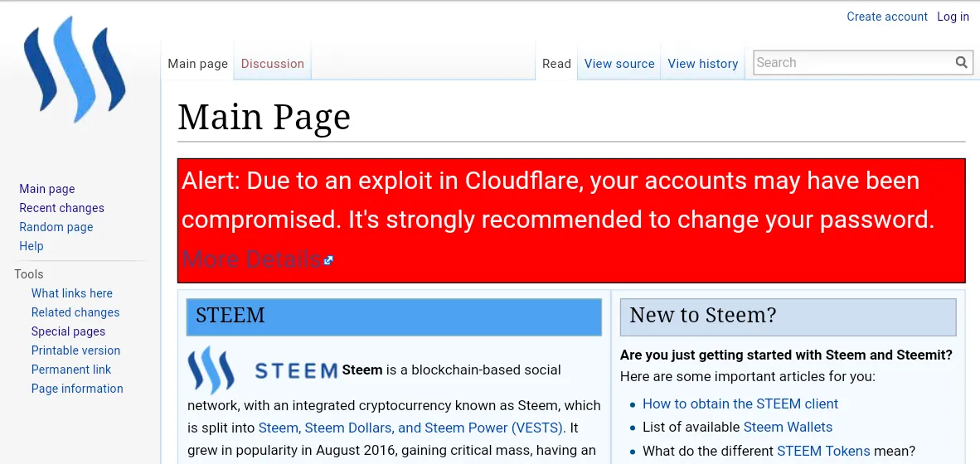
Task: Open Related changes tool
Action: [x=75, y=312]
